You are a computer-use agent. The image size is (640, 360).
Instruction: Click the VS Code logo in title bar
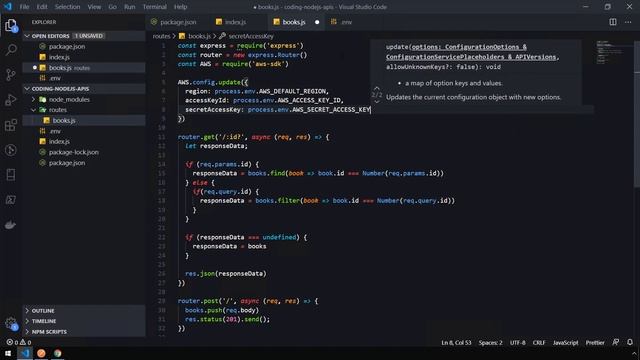tap(8, 7)
